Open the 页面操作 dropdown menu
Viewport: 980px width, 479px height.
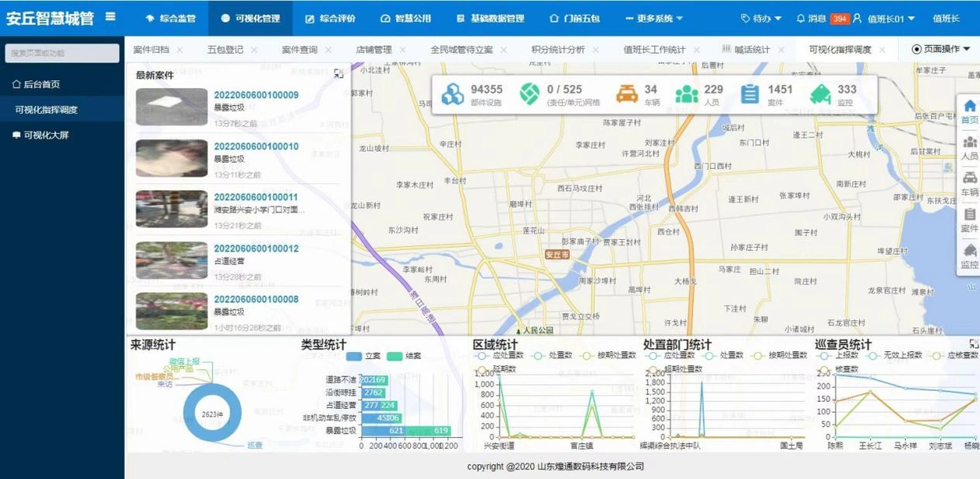coord(938,49)
